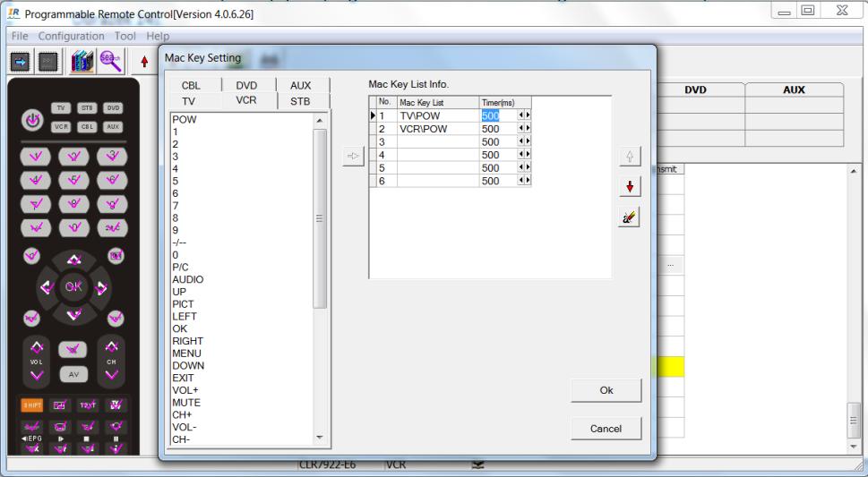Click the remote's down navigation arrow
This screenshot has width=868, height=477.
click(x=73, y=315)
